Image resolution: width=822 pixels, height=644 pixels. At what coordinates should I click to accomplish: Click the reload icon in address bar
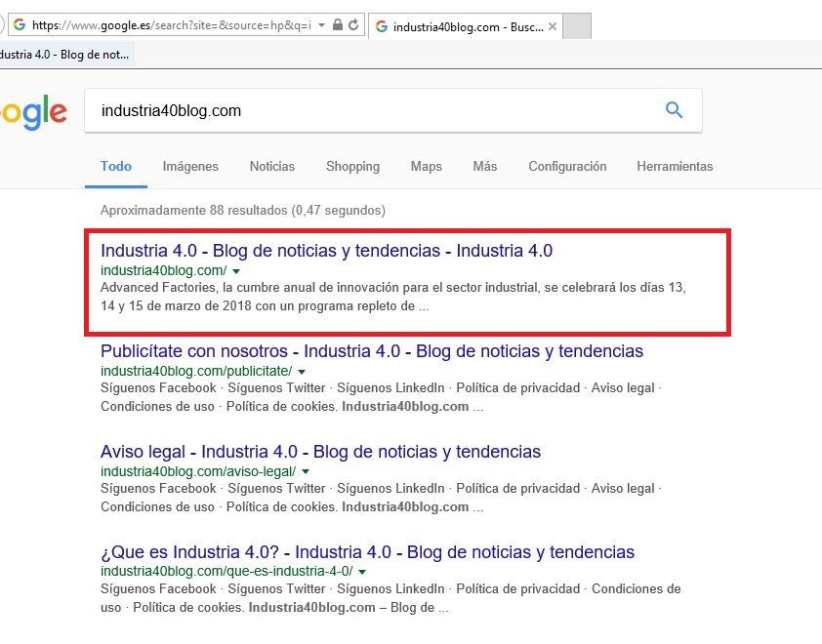(353, 24)
